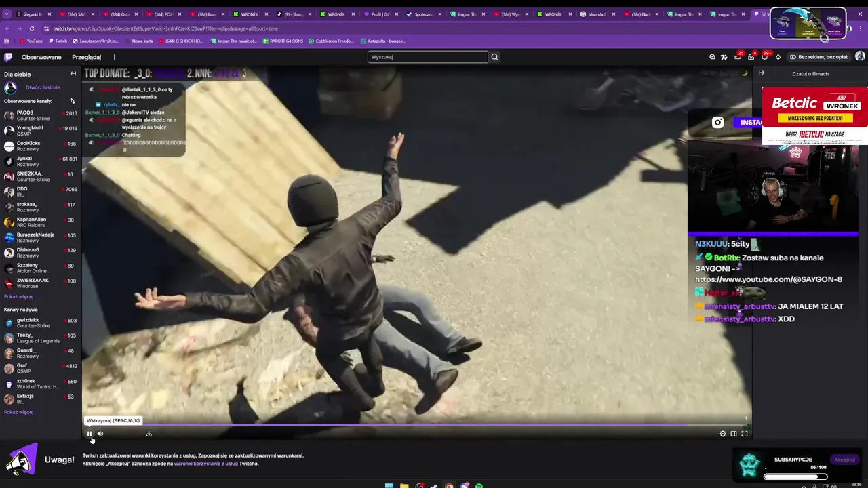Collapse the Dla ciebie sidebar
The width and height of the screenshot is (868, 488).
point(73,74)
